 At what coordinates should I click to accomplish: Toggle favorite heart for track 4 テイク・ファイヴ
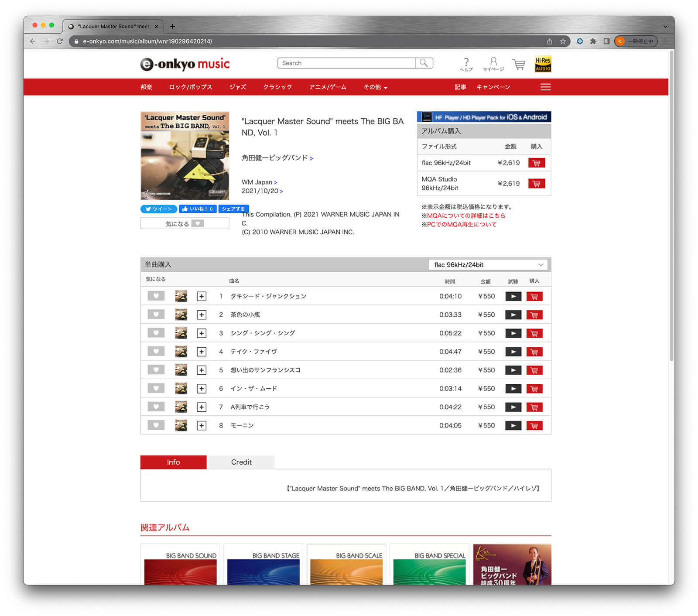pos(156,352)
